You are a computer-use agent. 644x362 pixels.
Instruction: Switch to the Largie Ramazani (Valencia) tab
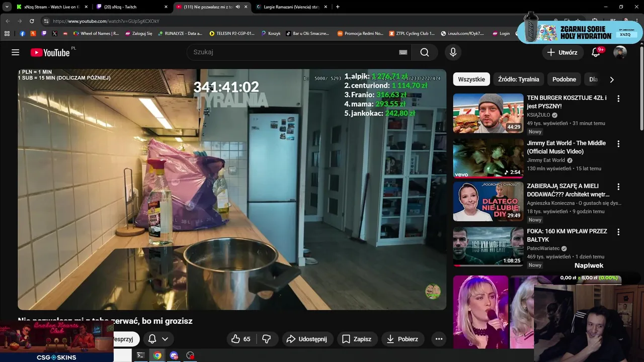point(291,7)
